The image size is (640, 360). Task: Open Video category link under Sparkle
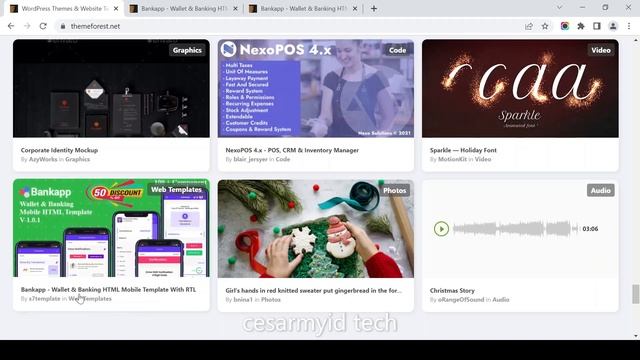pos(483,159)
